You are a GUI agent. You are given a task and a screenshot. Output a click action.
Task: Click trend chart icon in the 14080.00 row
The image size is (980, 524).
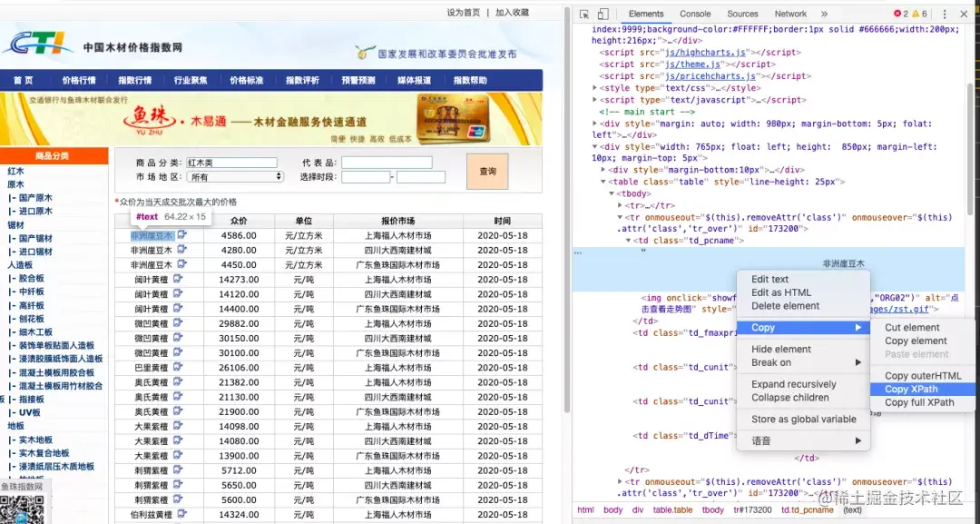pos(178,440)
